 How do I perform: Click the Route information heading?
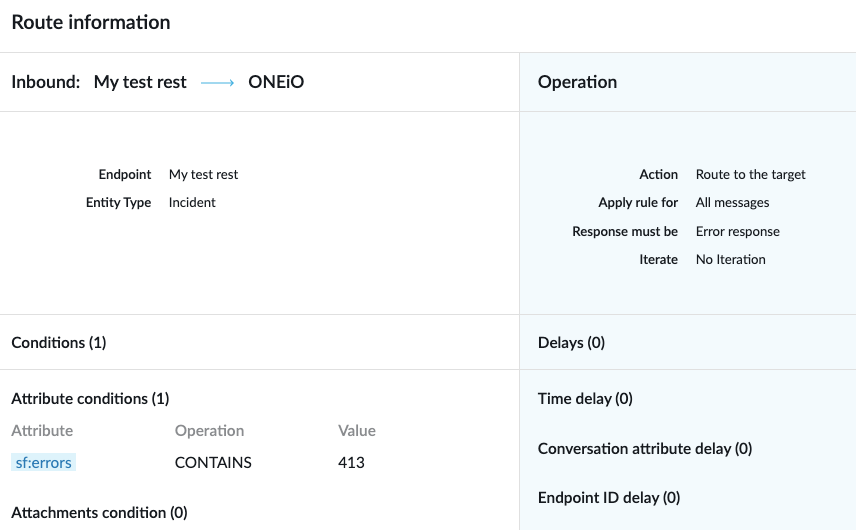point(91,22)
